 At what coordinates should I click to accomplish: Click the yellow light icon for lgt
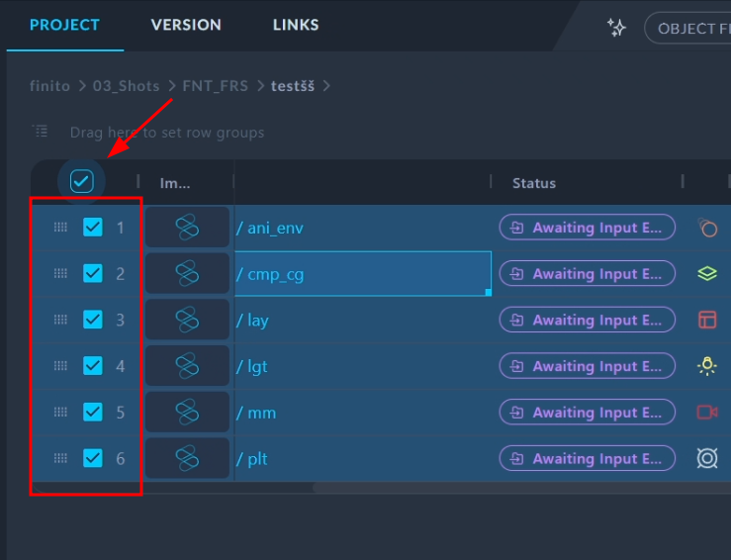[x=706, y=366]
